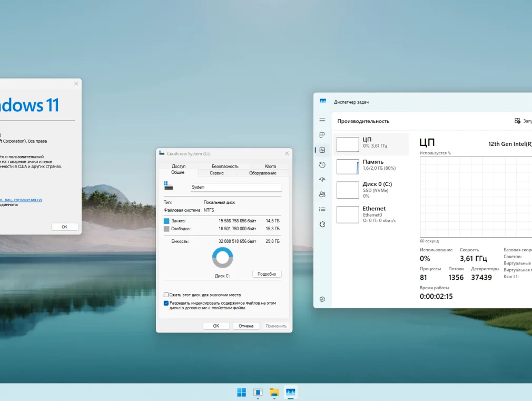Open the Оборудование tab in disk properties
The width and height of the screenshot is (532, 401).
click(x=263, y=173)
